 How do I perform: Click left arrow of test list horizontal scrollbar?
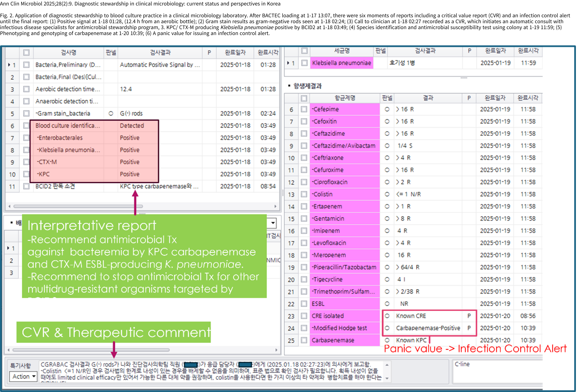pos(9,206)
